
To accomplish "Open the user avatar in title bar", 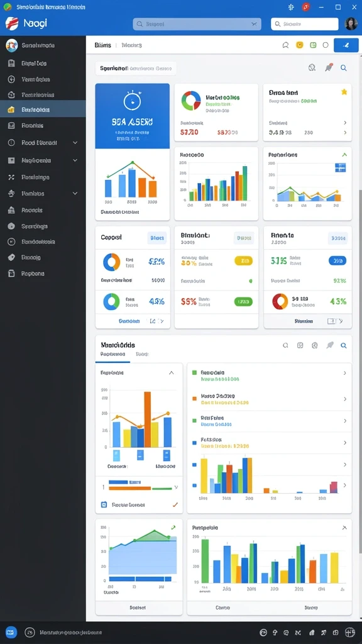I will (351, 24).
